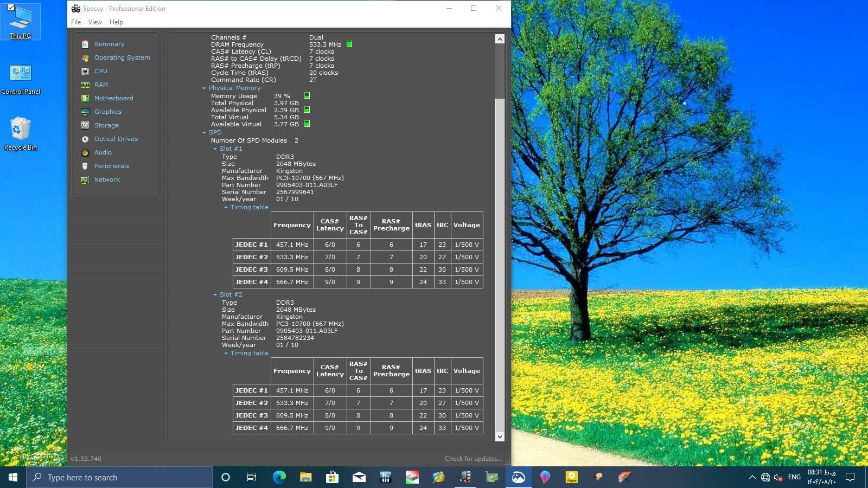Open the View menu
The width and height of the screenshot is (868, 488).
pyautogui.click(x=95, y=22)
